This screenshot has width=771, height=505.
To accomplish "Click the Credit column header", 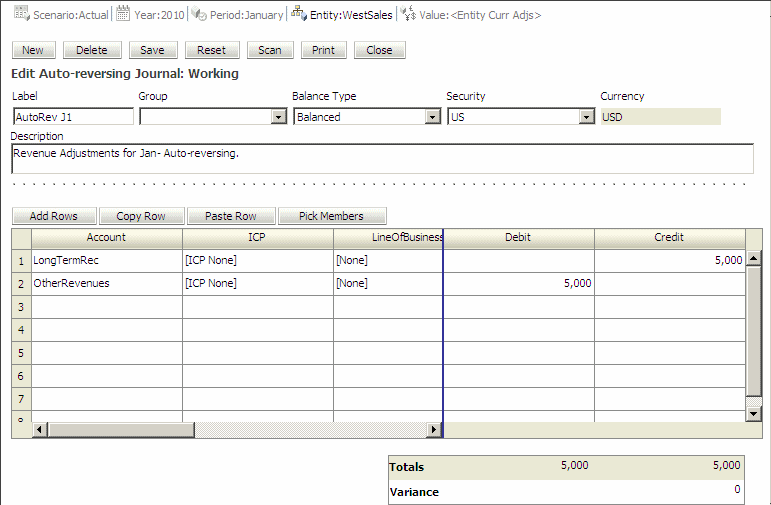I will 670,238.
